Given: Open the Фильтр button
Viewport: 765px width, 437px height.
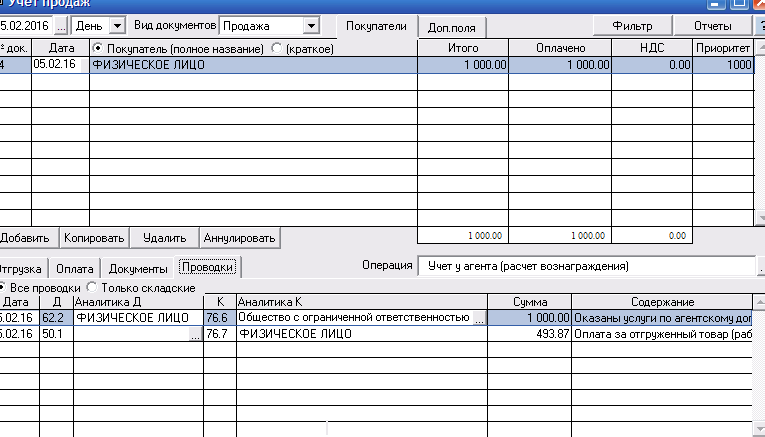Looking at the screenshot, I should [633, 24].
